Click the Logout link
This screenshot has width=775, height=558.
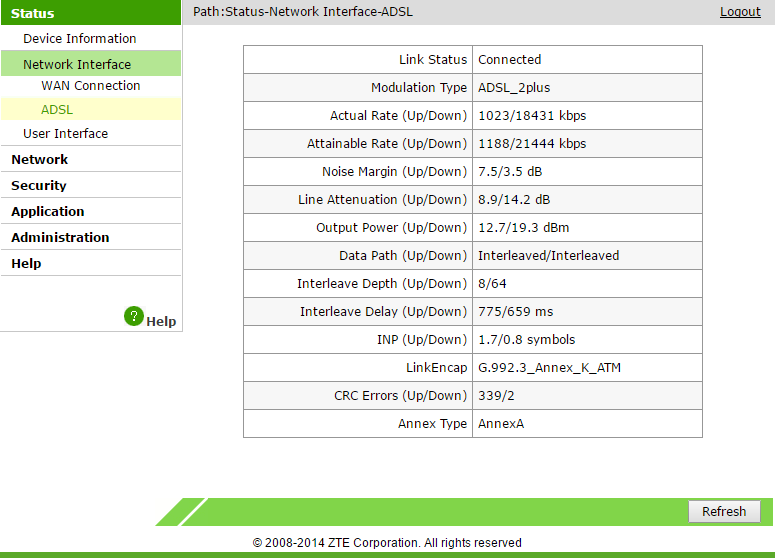tap(740, 12)
